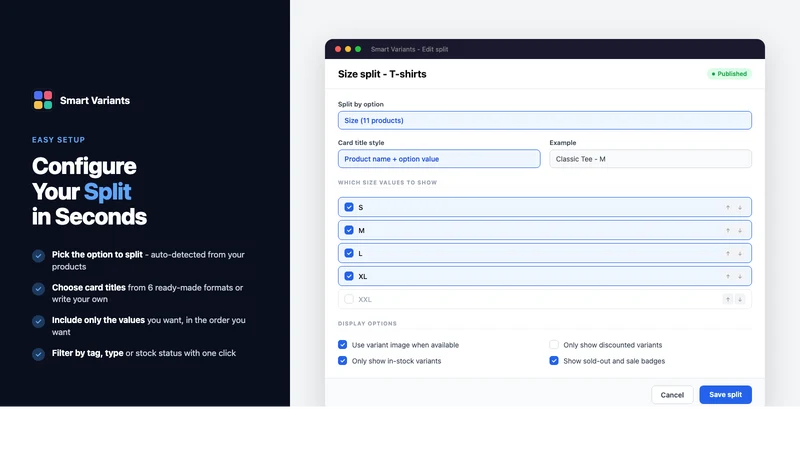This screenshot has width=800, height=450.
Task: Open the Split by option dropdown
Action: [544, 120]
